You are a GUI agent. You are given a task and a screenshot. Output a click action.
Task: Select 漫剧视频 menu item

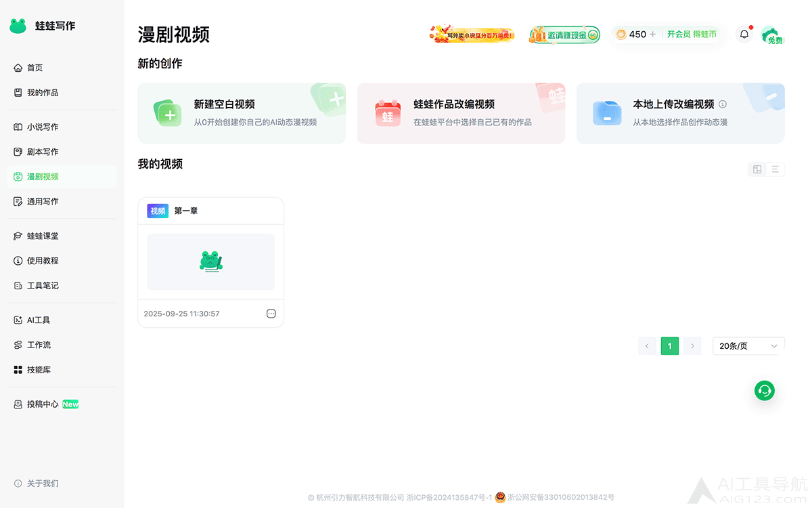tap(62, 177)
